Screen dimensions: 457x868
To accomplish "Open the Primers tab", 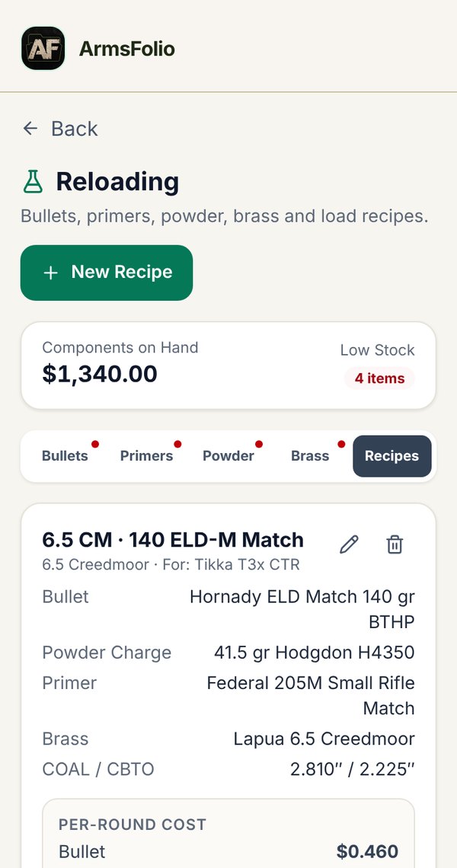I will click(146, 456).
